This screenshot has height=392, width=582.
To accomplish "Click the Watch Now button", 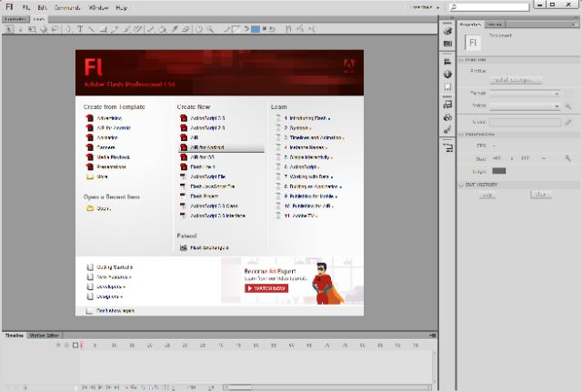I will click(x=266, y=288).
